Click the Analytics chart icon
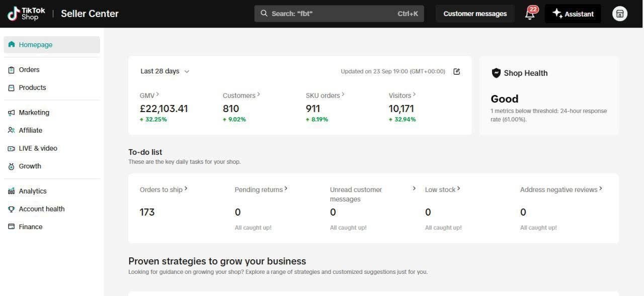 coord(12,191)
